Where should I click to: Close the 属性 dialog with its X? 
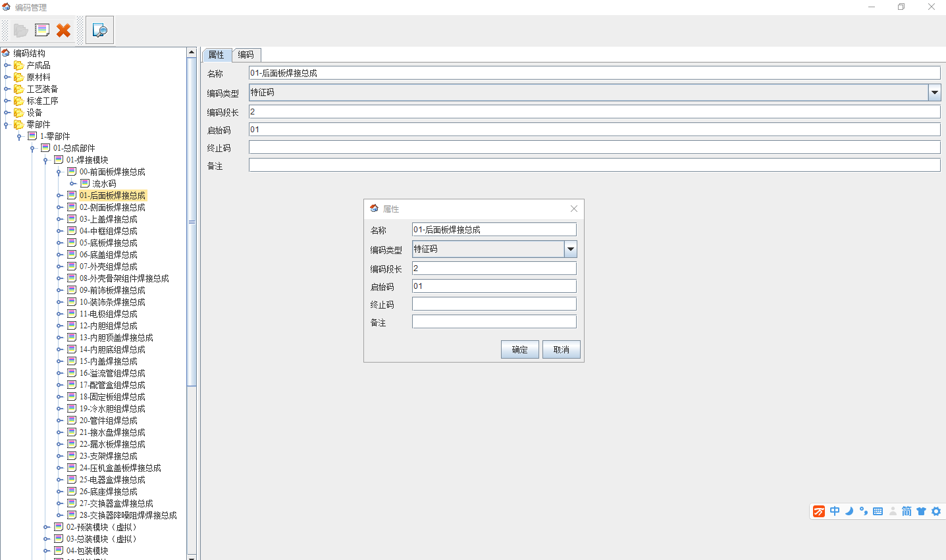pyautogui.click(x=574, y=209)
